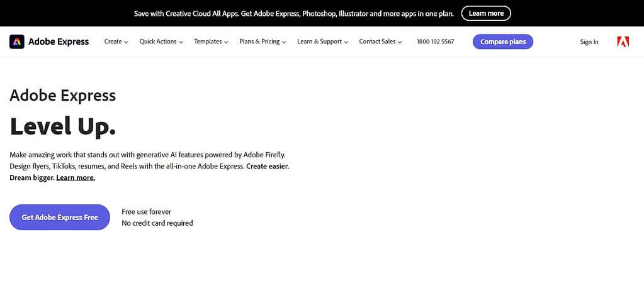
Task: Click the chevron beside Plans & Pricing
Action: pyautogui.click(x=284, y=42)
